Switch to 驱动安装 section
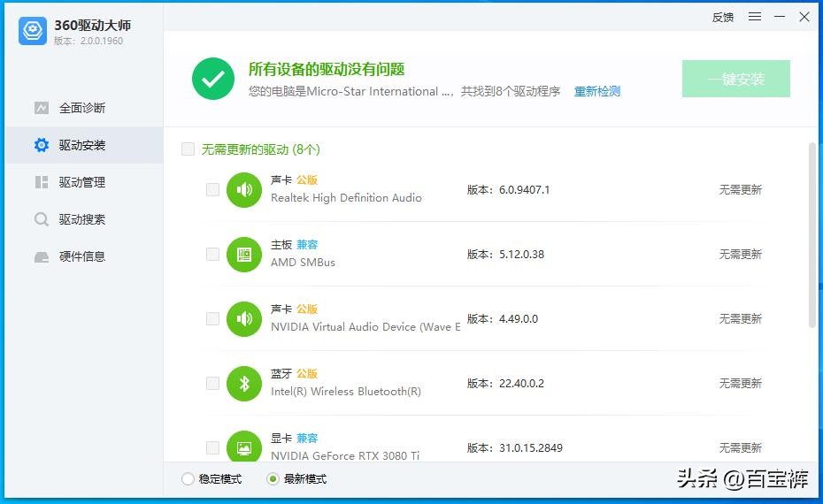This screenshot has width=823, height=504. [x=84, y=145]
